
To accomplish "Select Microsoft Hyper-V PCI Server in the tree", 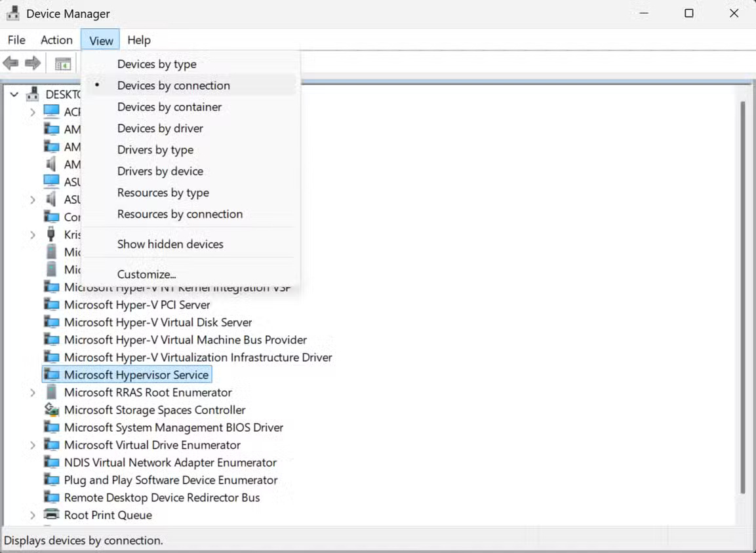I will pos(137,305).
